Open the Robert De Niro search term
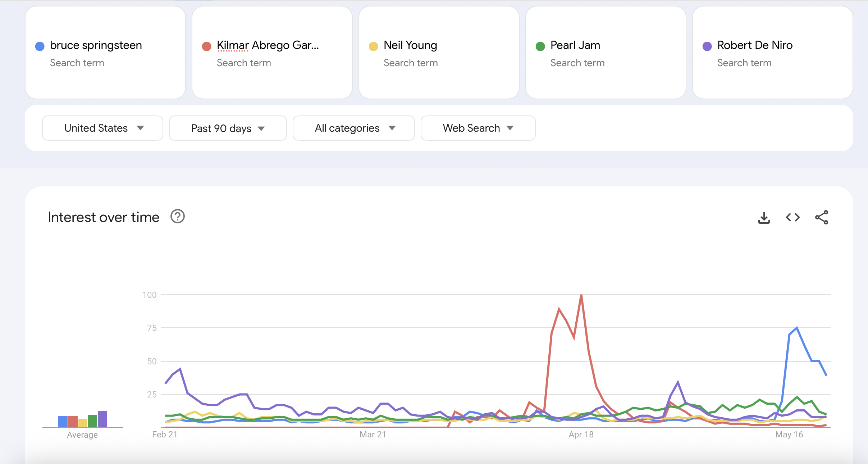Screen dimensions: 868x464 771,53
